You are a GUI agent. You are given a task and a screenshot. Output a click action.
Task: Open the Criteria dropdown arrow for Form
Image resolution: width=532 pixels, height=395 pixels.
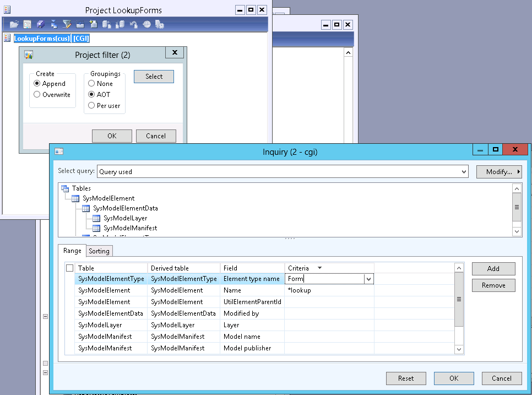[368, 279]
